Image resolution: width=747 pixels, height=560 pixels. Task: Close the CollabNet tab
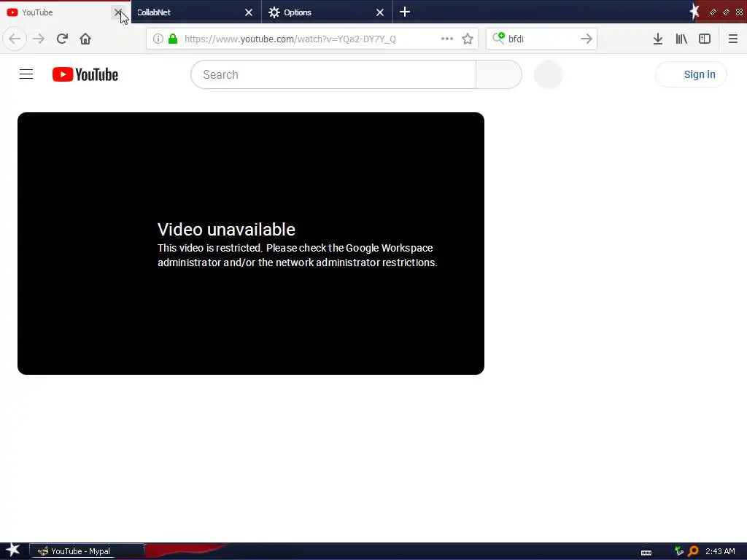pyautogui.click(x=249, y=12)
